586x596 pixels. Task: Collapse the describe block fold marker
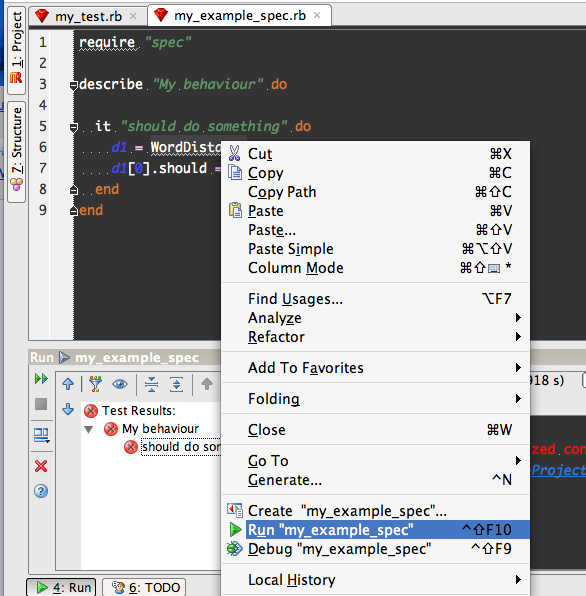[x=74, y=86]
